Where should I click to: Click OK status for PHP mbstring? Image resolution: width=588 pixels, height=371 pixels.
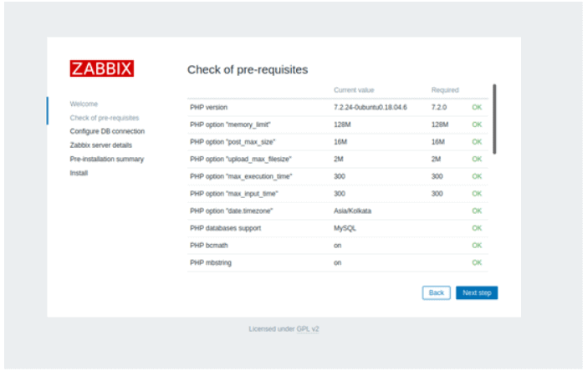pos(477,262)
